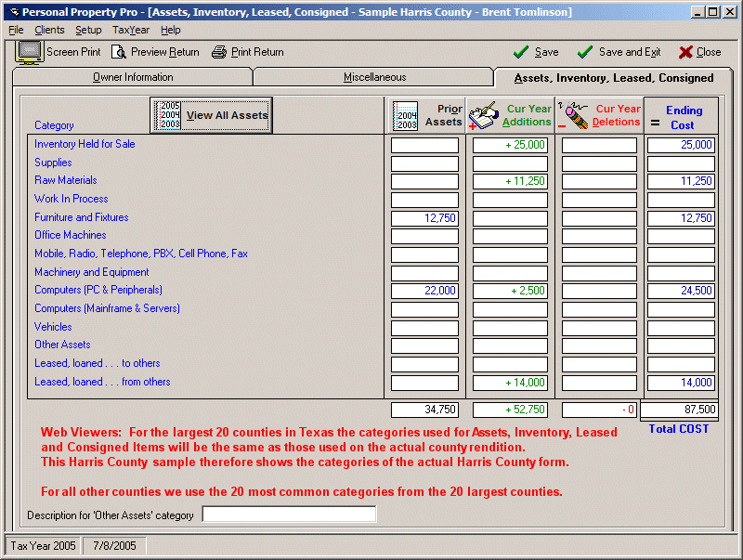Click Tax Year 2005 status panel
Viewport: 743px width, 560px height.
(x=43, y=546)
